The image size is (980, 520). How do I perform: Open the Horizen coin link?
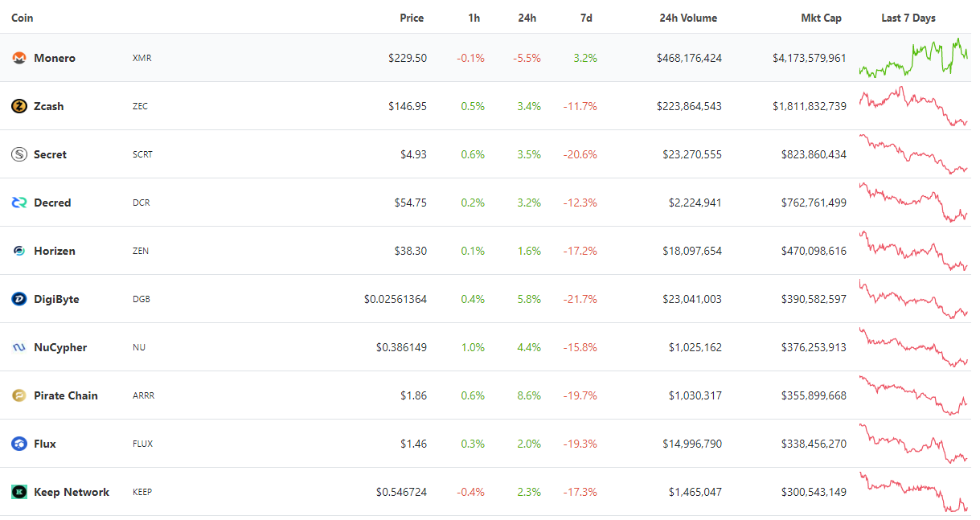[x=55, y=251]
